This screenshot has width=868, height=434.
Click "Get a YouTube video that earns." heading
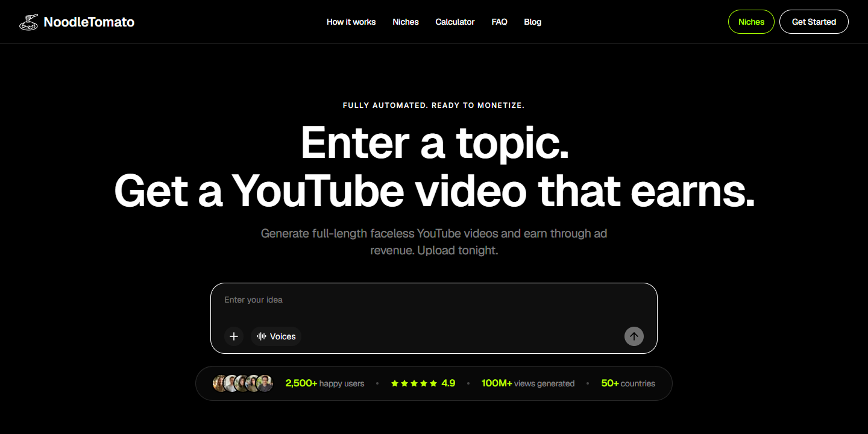point(434,191)
